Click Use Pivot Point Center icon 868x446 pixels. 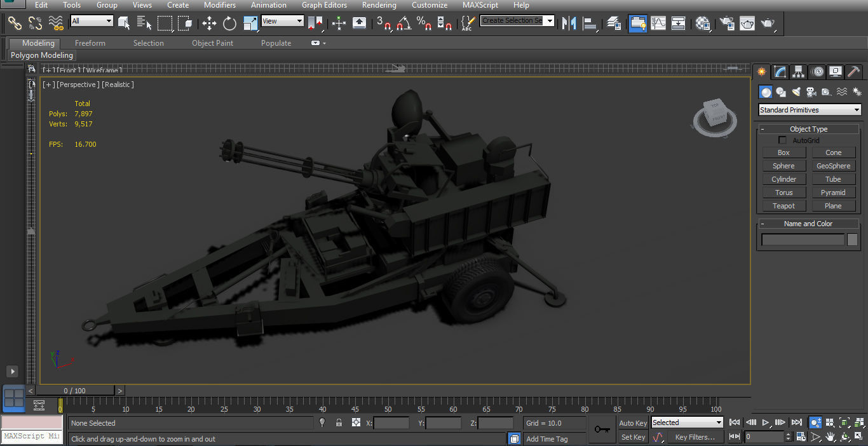click(x=316, y=24)
